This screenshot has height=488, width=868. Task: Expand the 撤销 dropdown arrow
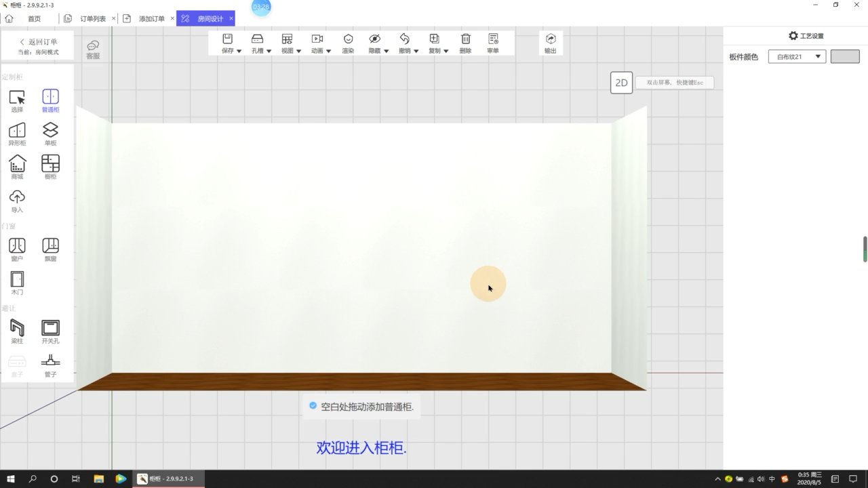click(x=416, y=51)
